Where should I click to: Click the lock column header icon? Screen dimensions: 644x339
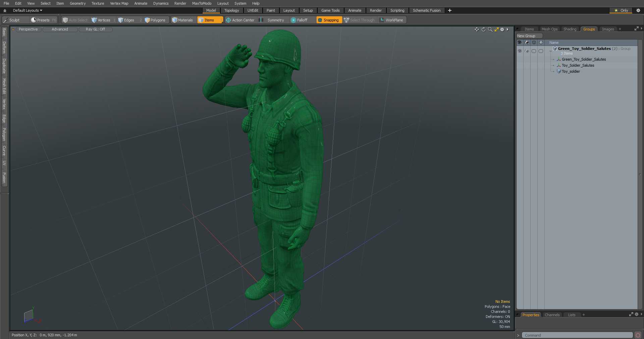534,43
